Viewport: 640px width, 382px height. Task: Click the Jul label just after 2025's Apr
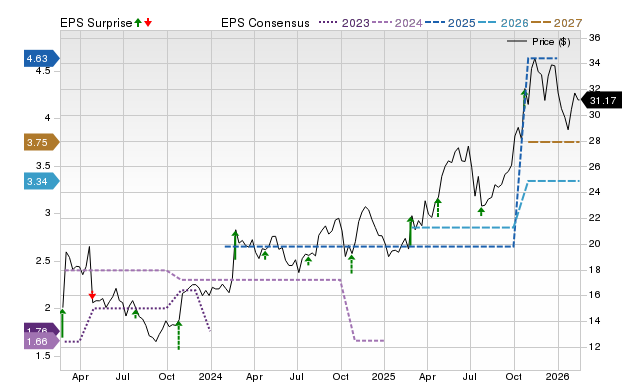[x=470, y=376]
